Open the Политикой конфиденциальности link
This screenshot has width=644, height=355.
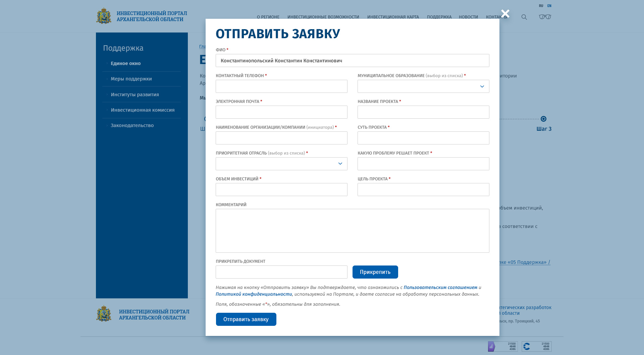point(254,294)
